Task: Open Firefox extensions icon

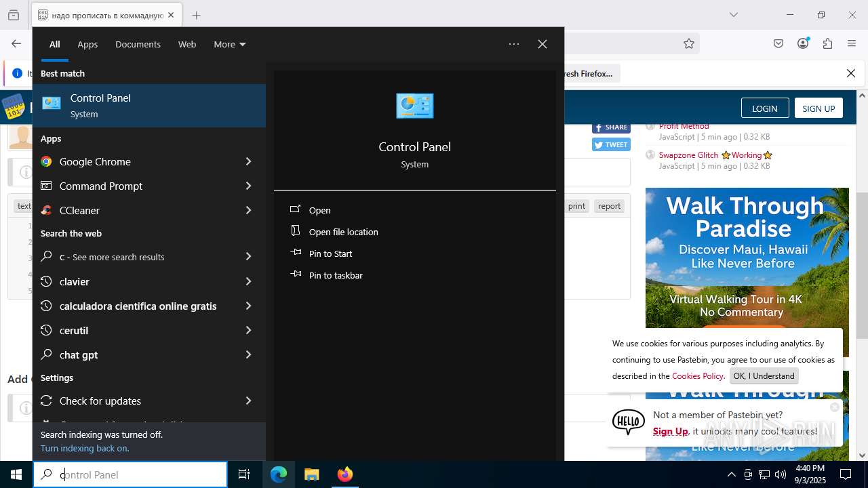Action: (x=827, y=43)
